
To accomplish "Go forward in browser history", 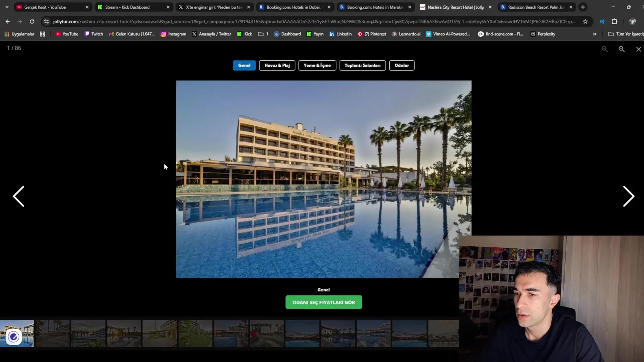I will 19,21.
